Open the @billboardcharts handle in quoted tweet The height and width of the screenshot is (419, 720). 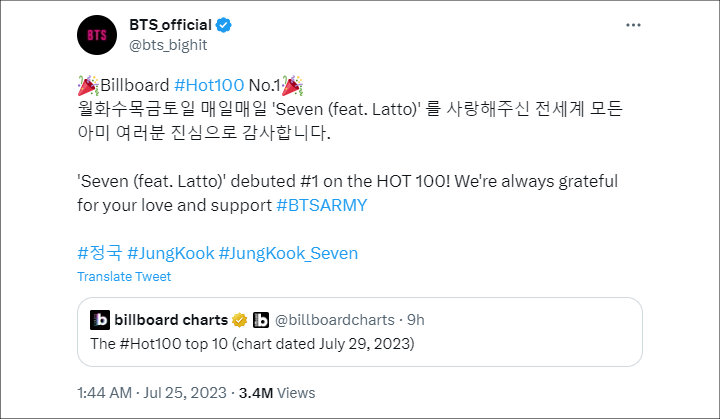tap(335, 320)
